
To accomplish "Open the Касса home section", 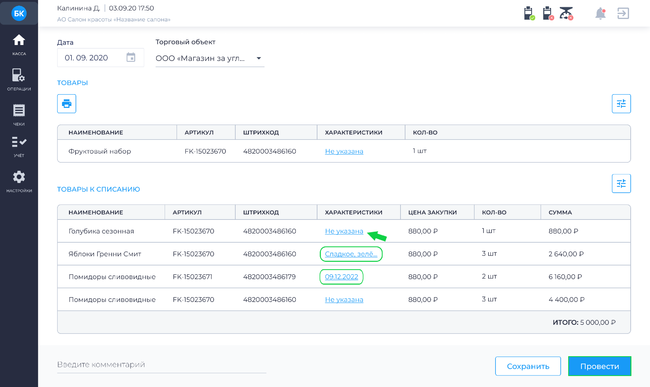I will click(19, 44).
